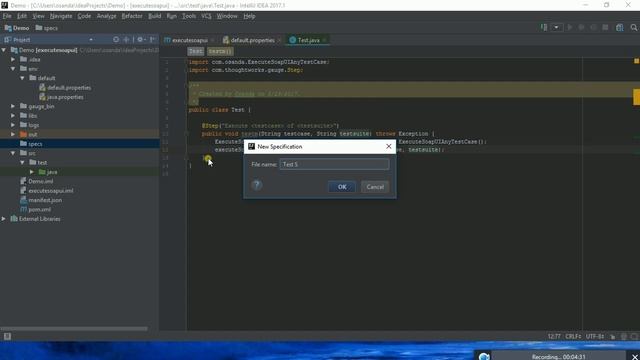Click the Search Everywhere magnifier icon
The image size is (640, 360).
point(633,27)
